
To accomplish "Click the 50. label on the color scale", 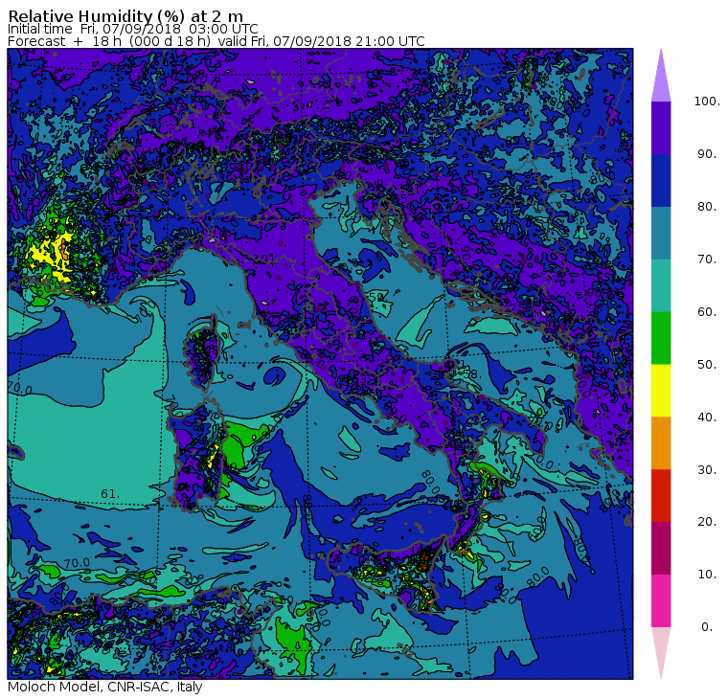I will pos(707,365).
